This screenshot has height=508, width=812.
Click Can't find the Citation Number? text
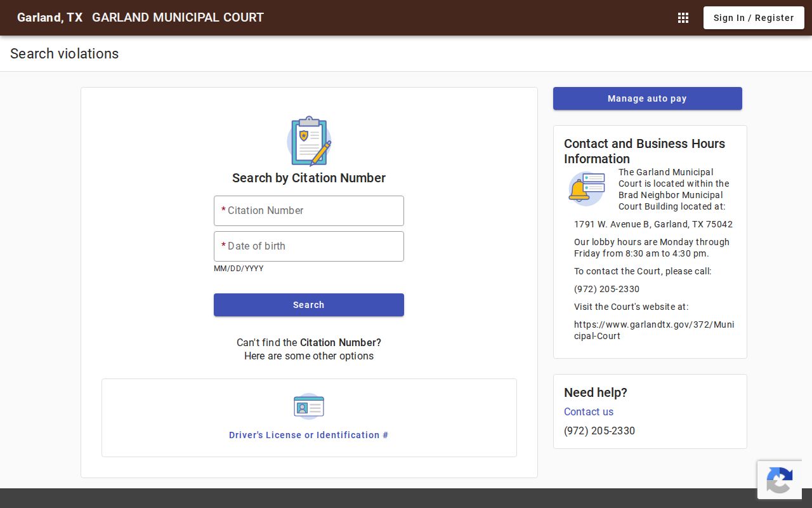(x=309, y=342)
